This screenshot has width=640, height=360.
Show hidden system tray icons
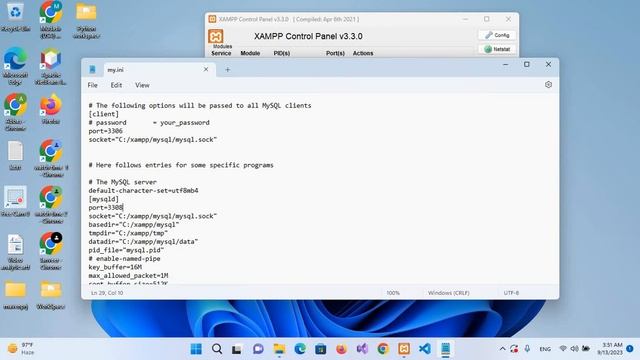[x=502, y=349]
